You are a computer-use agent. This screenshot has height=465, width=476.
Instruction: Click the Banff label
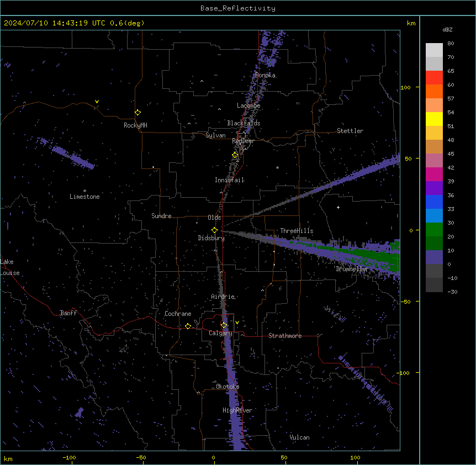pyautogui.click(x=68, y=313)
